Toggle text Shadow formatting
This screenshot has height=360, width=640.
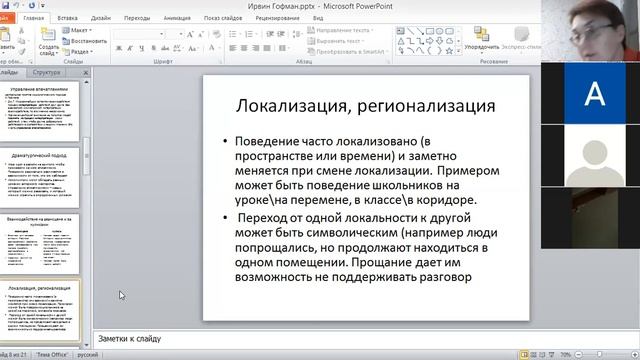tap(153, 48)
